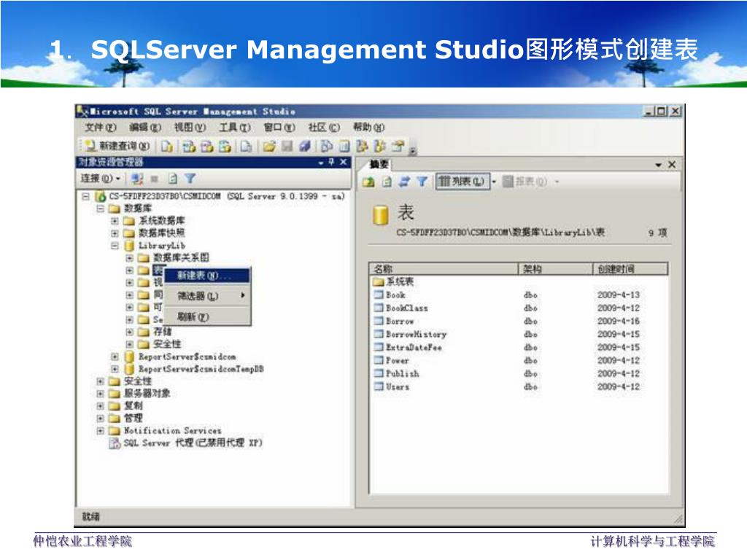Screen dimensions: 747x560
Task: Click the table icon beside BookClass
Action: pos(379,308)
